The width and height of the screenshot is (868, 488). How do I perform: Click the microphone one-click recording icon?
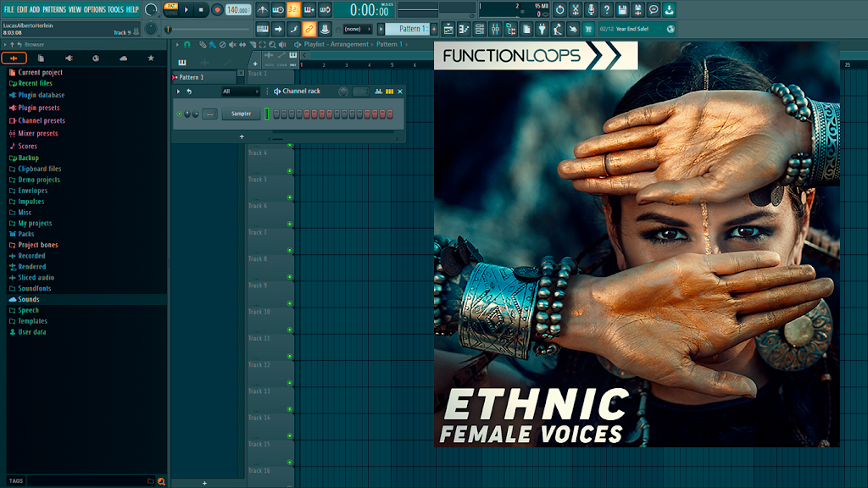[x=591, y=9]
